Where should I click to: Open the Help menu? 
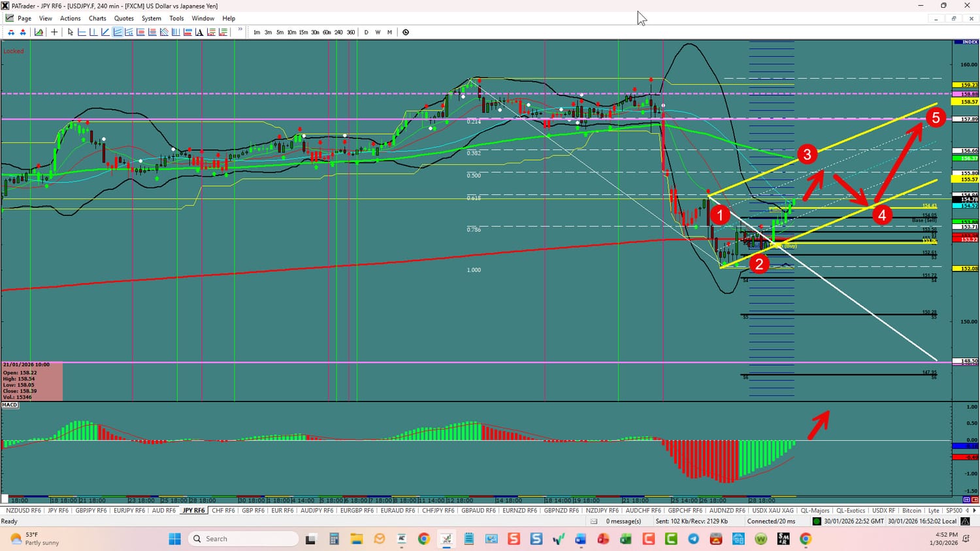pos(229,18)
